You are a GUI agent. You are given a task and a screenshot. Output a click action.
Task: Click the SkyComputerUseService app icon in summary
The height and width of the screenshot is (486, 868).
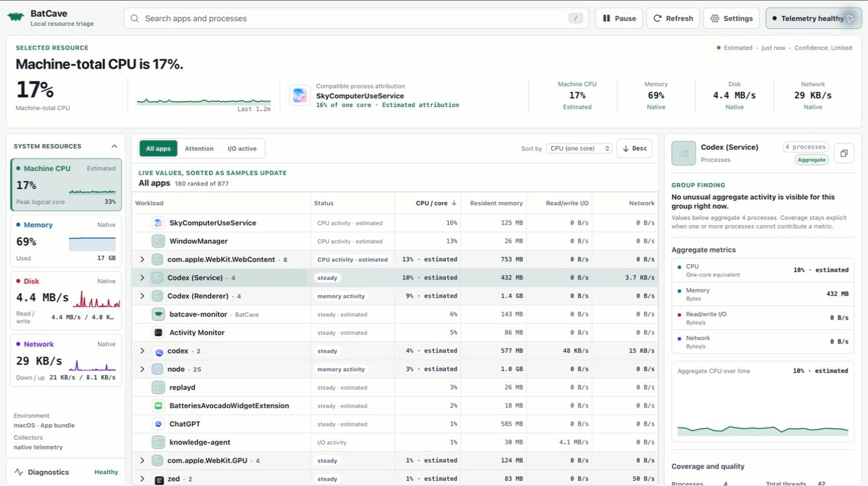click(300, 95)
